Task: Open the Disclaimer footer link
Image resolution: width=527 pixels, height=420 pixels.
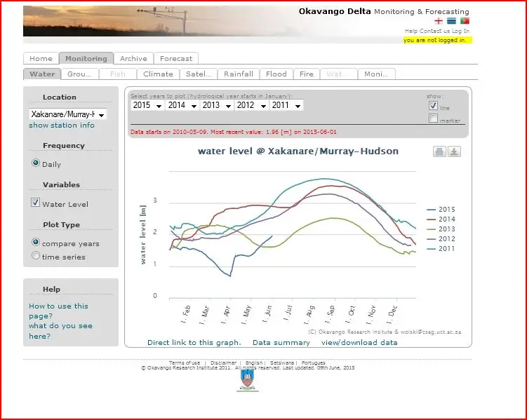Action: pos(223,363)
